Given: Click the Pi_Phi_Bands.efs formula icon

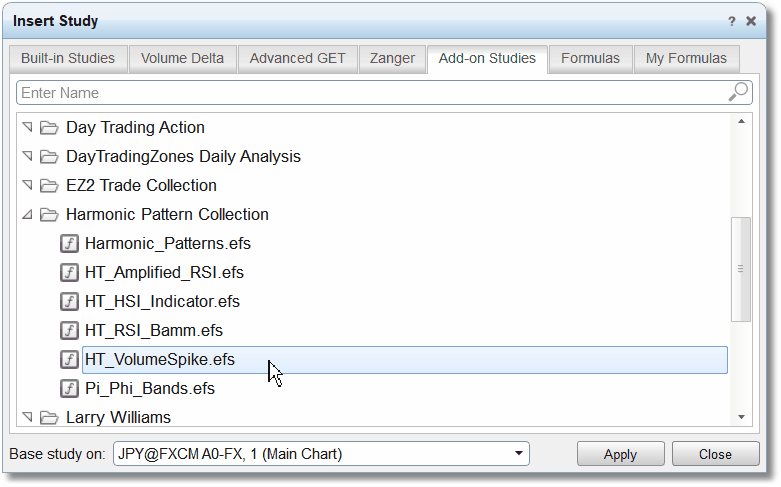Looking at the screenshot, I should point(69,388).
